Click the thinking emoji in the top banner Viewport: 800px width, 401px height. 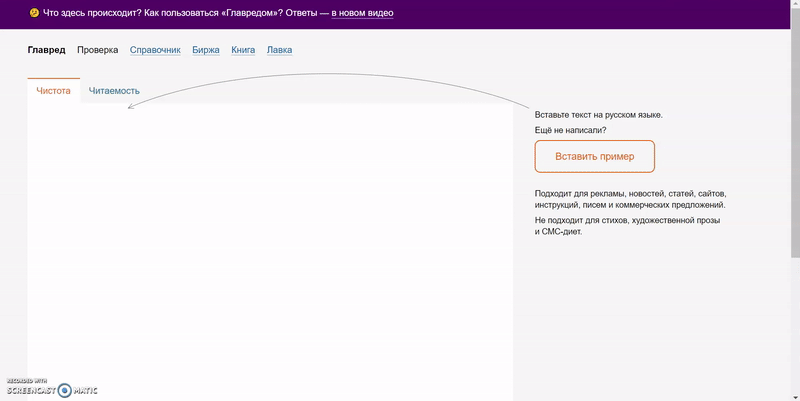click(x=34, y=13)
